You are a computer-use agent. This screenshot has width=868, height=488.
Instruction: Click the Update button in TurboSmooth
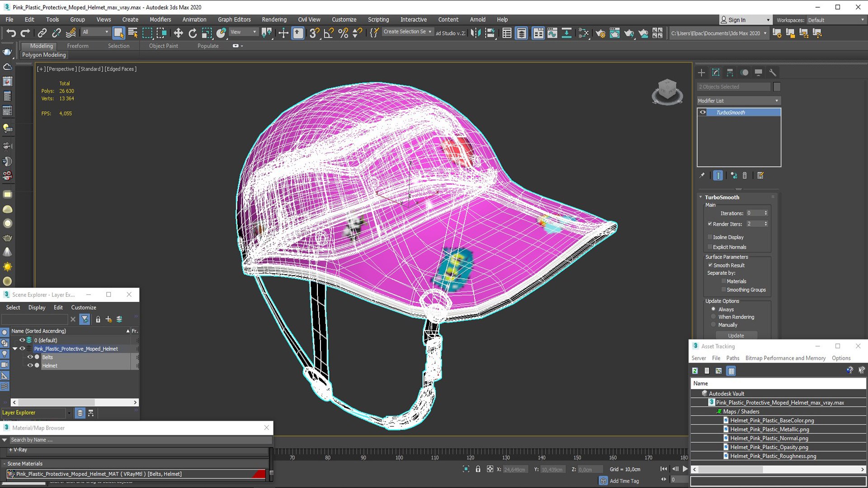(736, 335)
